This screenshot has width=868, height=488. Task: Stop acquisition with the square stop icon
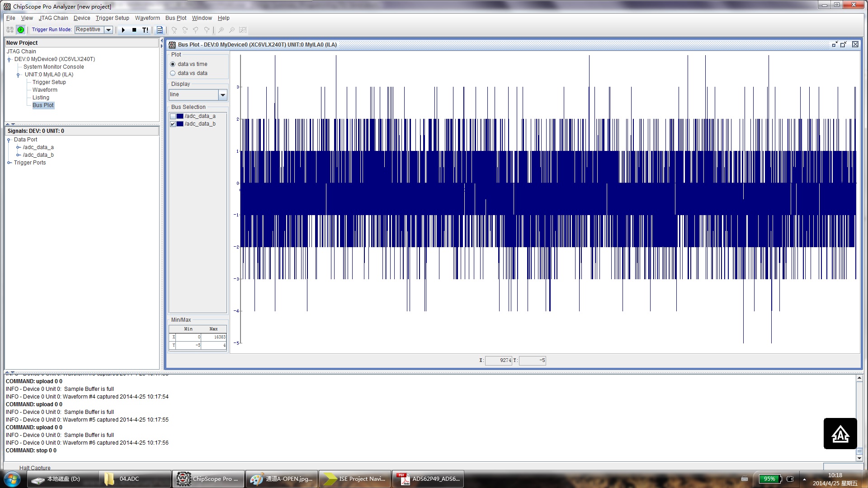click(x=134, y=30)
